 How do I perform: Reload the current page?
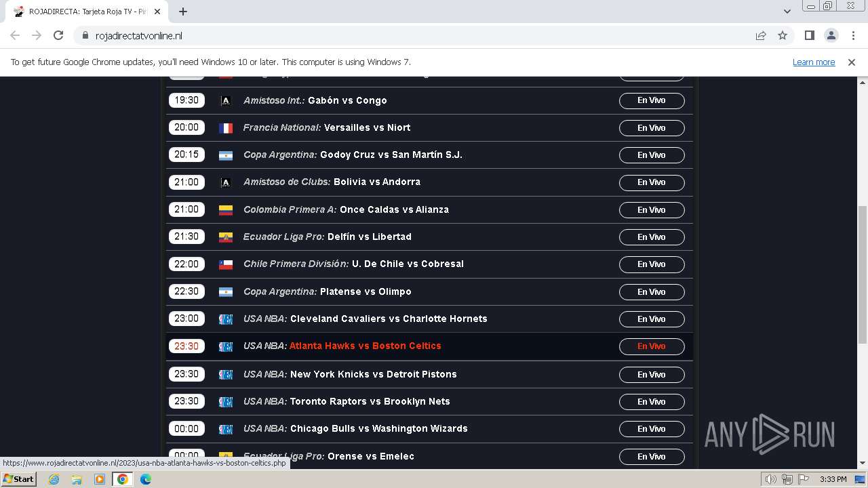58,36
